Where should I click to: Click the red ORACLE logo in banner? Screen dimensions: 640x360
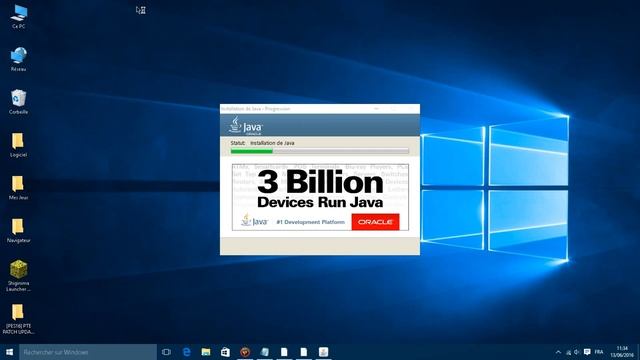coord(376,222)
